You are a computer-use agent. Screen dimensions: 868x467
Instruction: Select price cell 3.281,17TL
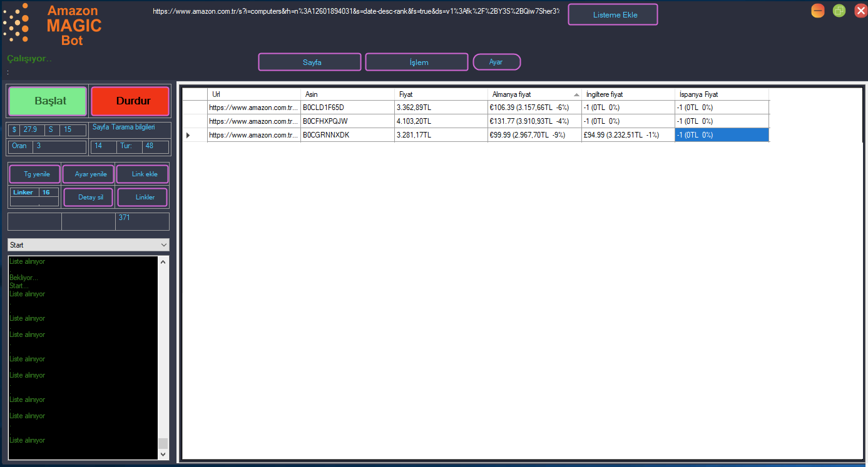(441, 134)
